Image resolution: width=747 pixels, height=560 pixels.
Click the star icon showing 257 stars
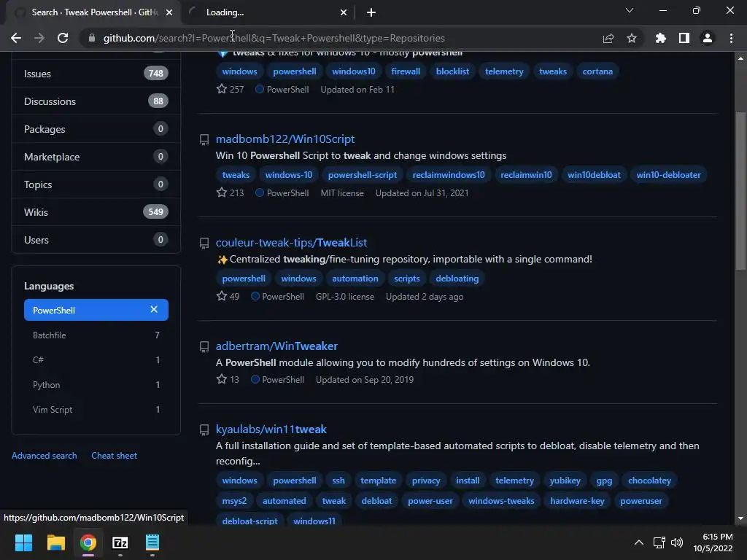[222, 88]
